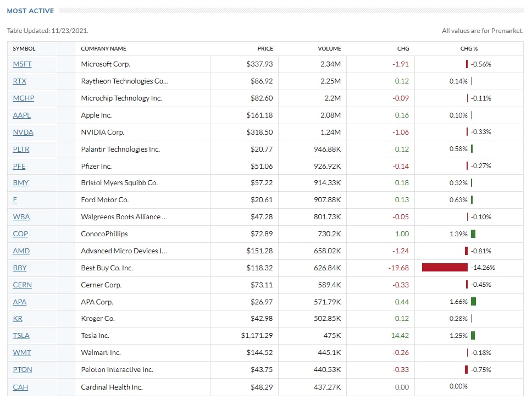
Task: Open the RTX symbol link
Action: pos(19,81)
